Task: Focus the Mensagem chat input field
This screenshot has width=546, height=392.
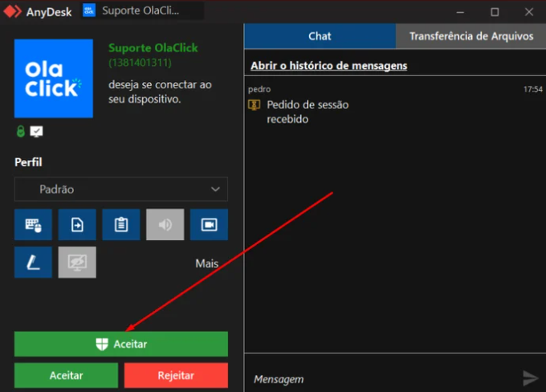Action: coord(381,379)
